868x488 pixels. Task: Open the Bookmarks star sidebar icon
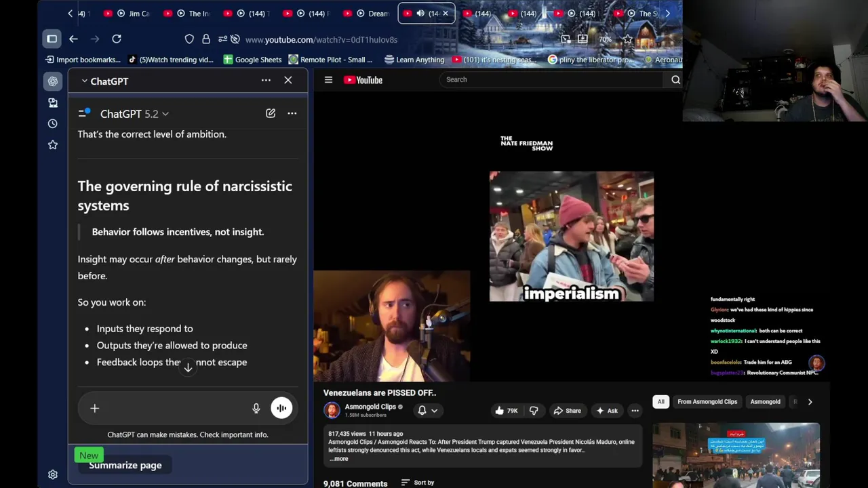[53, 144]
